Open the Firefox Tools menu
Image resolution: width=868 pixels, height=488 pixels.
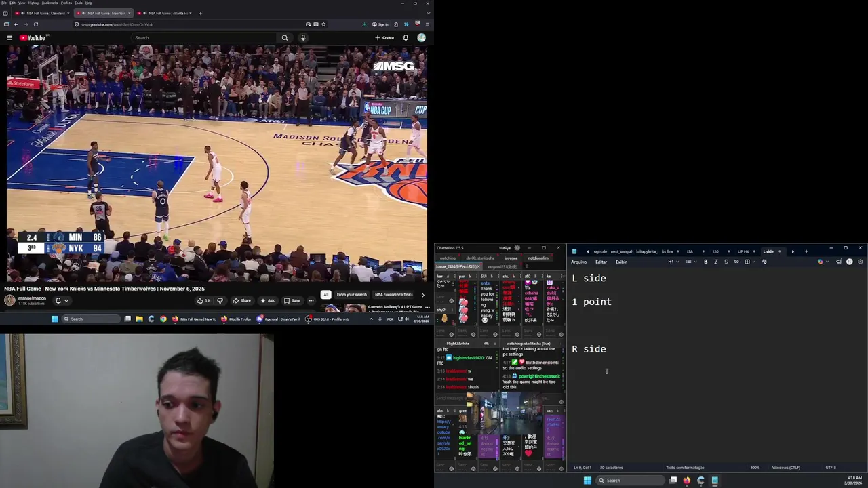(x=79, y=3)
